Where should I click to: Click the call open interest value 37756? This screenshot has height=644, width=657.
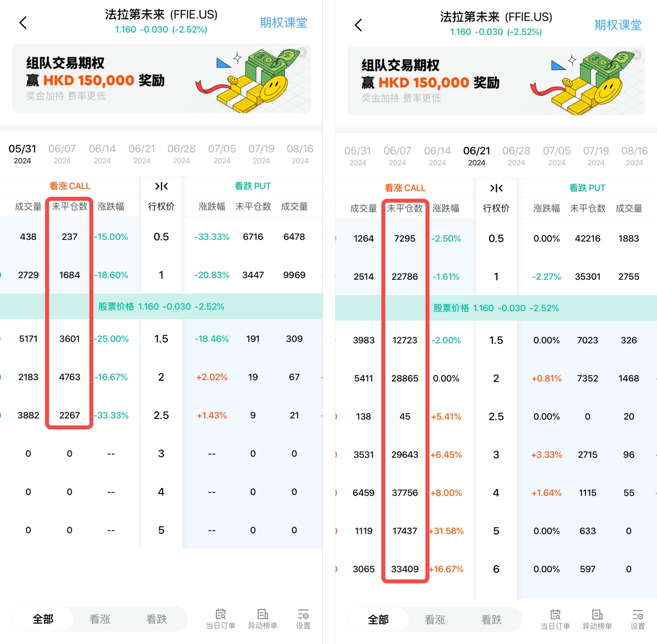click(x=405, y=493)
